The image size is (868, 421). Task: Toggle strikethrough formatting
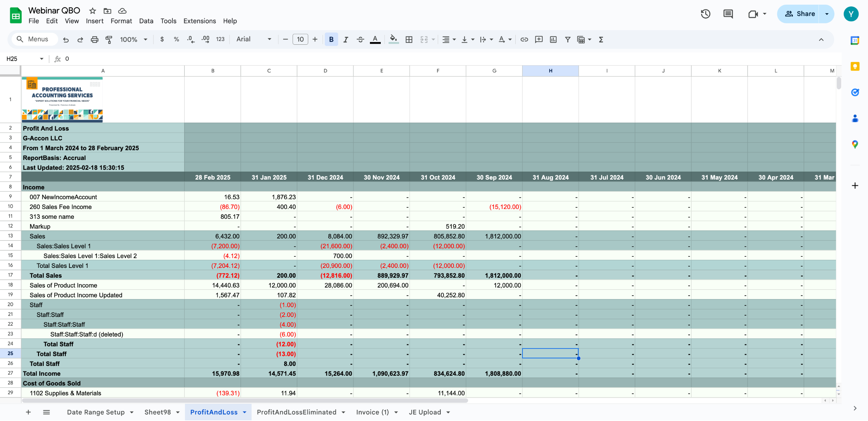point(360,40)
